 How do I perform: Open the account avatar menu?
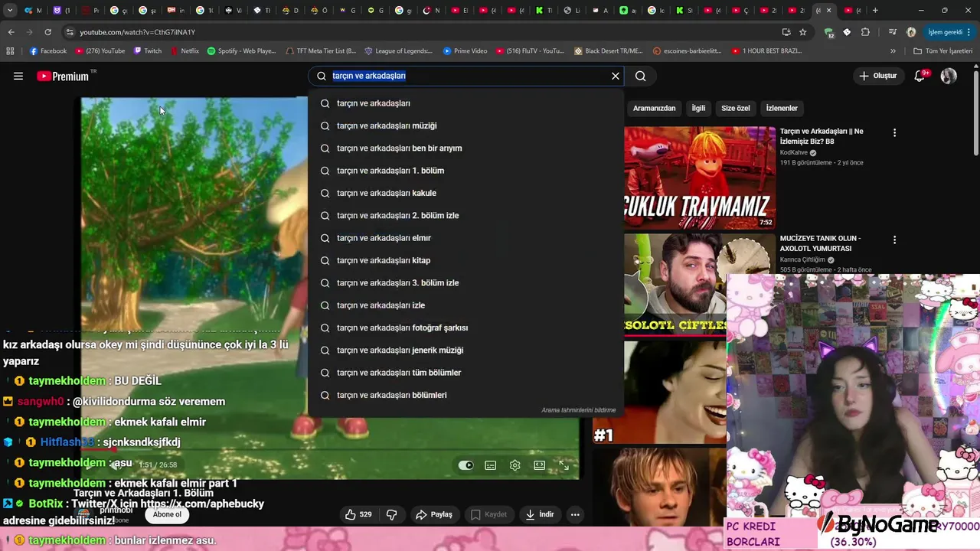tap(949, 76)
